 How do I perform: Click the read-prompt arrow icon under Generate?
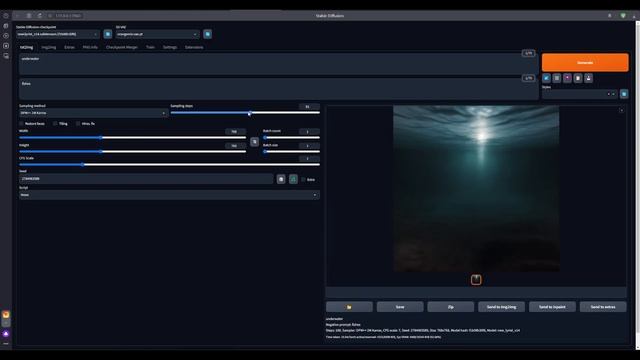[x=546, y=78]
